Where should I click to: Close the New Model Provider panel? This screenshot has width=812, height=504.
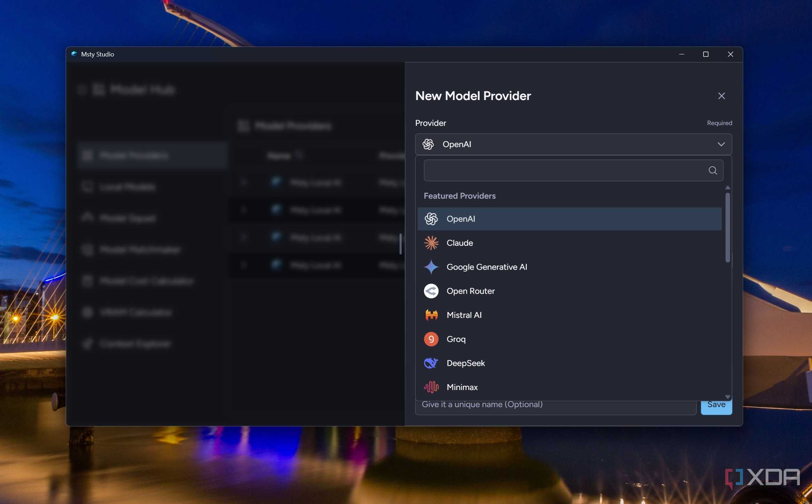[722, 96]
